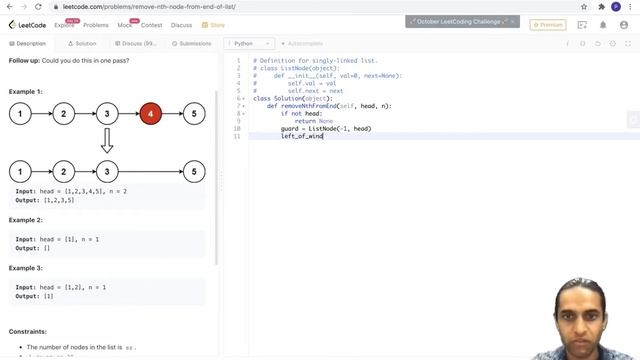Toggle editor fullscreen mode
Screen dimensions: 640x360
[x=628, y=44]
